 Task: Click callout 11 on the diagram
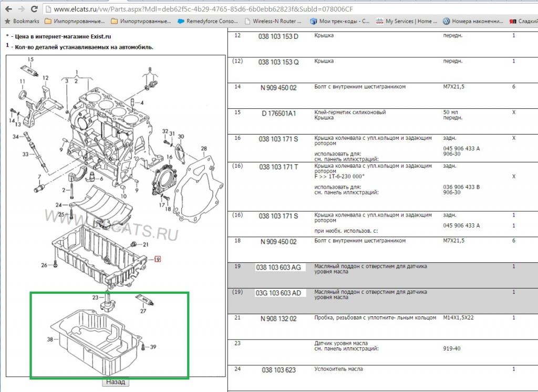coord(22,81)
